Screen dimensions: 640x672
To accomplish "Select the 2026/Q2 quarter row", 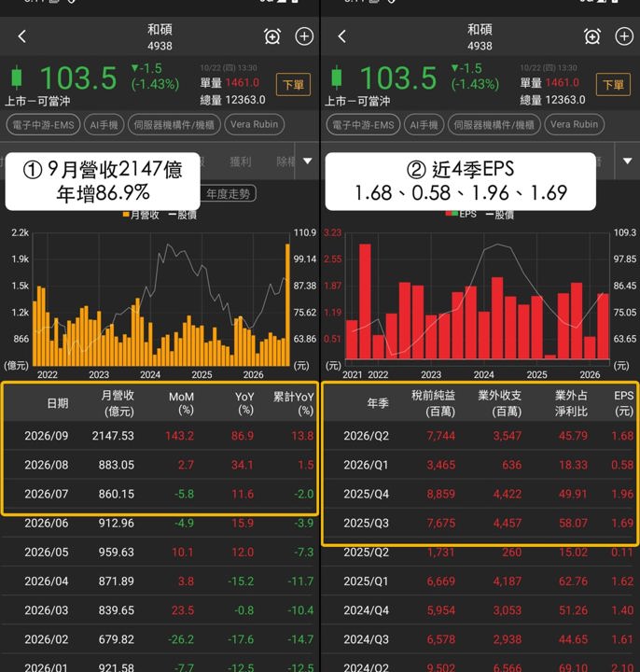I will point(480,436).
